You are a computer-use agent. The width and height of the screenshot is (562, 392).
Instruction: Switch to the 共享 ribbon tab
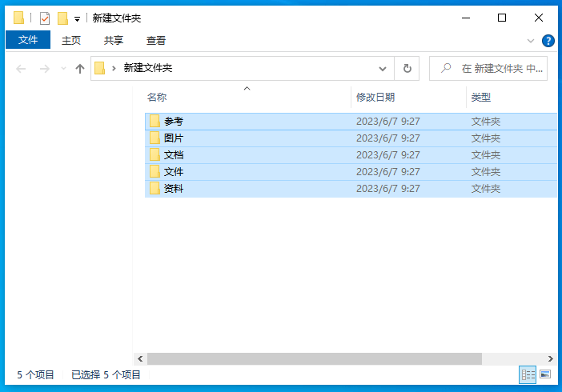pyautogui.click(x=113, y=40)
